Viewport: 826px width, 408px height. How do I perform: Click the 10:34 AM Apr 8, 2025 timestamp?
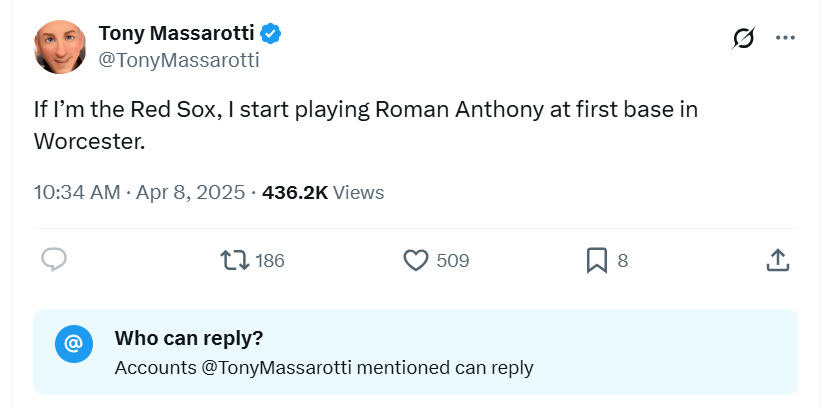[x=139, y=192]
